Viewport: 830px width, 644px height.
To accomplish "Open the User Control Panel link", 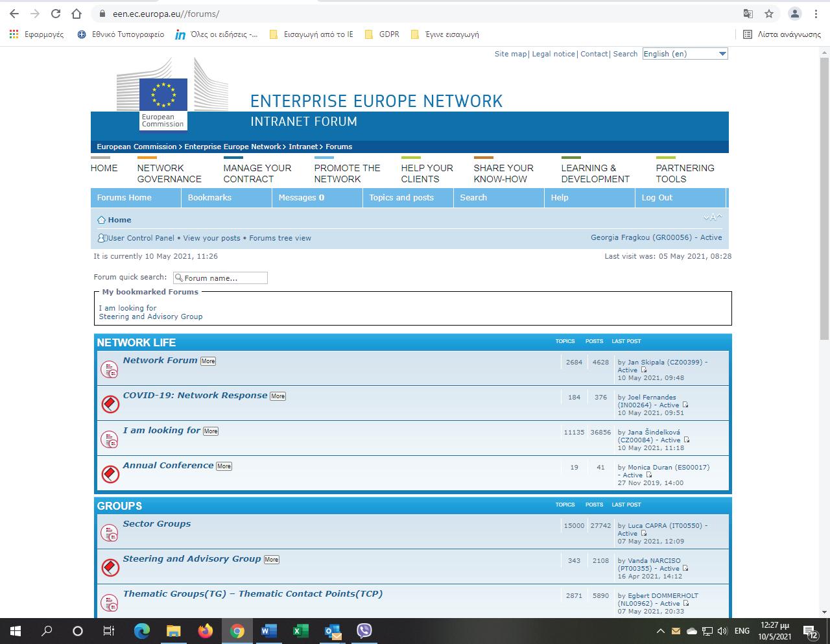I will pyautogui.click(x=141, y=238).
